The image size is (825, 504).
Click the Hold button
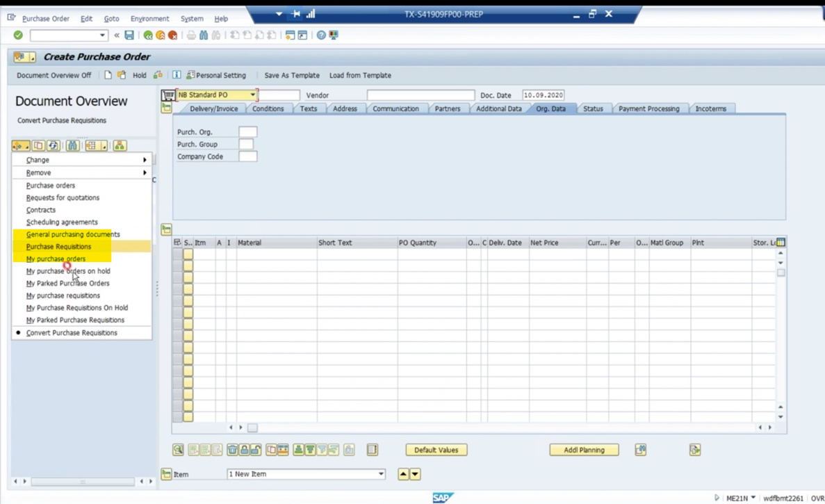click(x=140, y=75)
